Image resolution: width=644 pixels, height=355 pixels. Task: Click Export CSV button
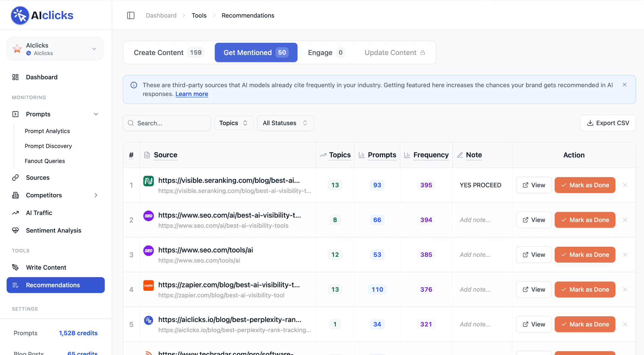click(608, 123)
